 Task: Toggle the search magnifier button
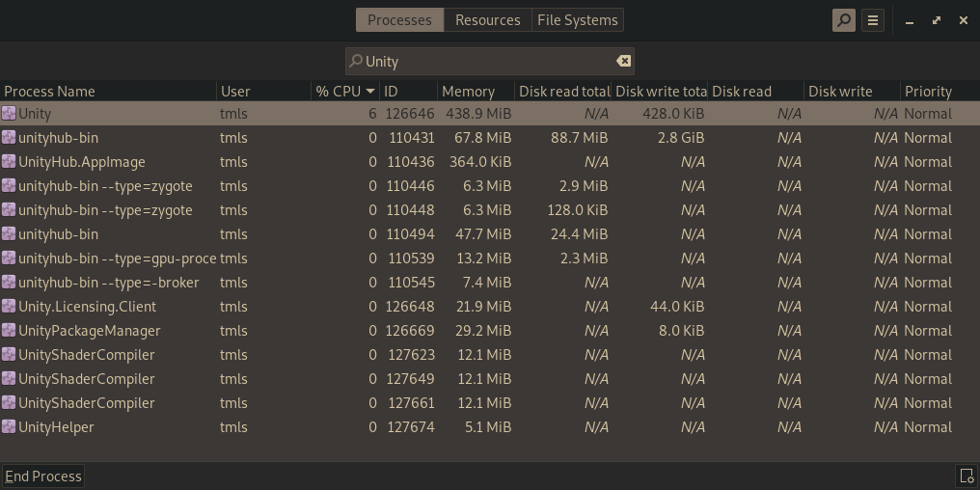click(844, 20)
